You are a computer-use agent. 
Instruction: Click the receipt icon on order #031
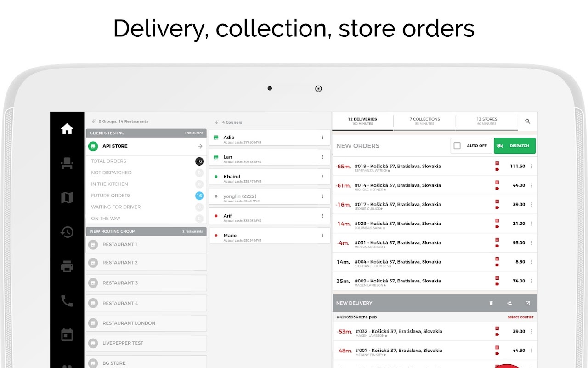pos(497,240)
